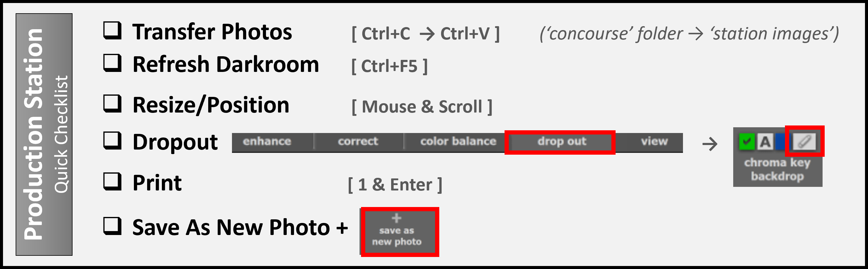Tick the Refresh Darkroom checkbox
The image size is (868, 269).
[112, 63]
